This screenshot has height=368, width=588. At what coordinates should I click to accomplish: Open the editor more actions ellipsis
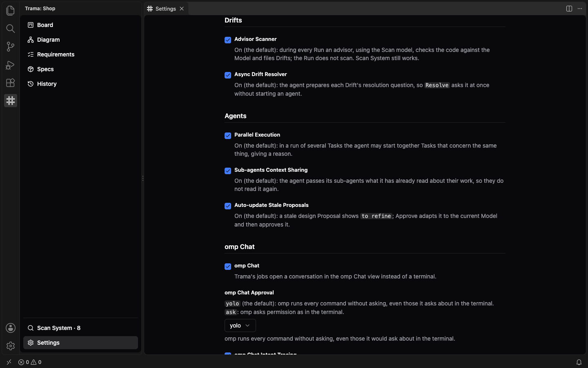coord(580,9)
